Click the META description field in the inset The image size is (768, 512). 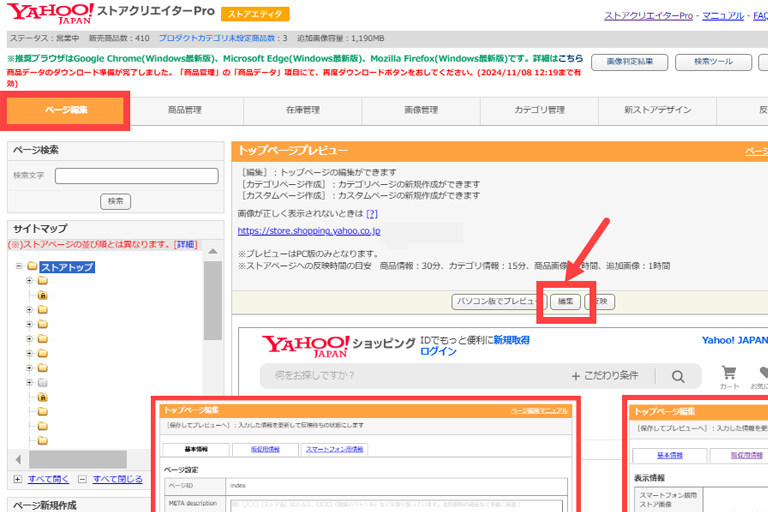point(396,505)
